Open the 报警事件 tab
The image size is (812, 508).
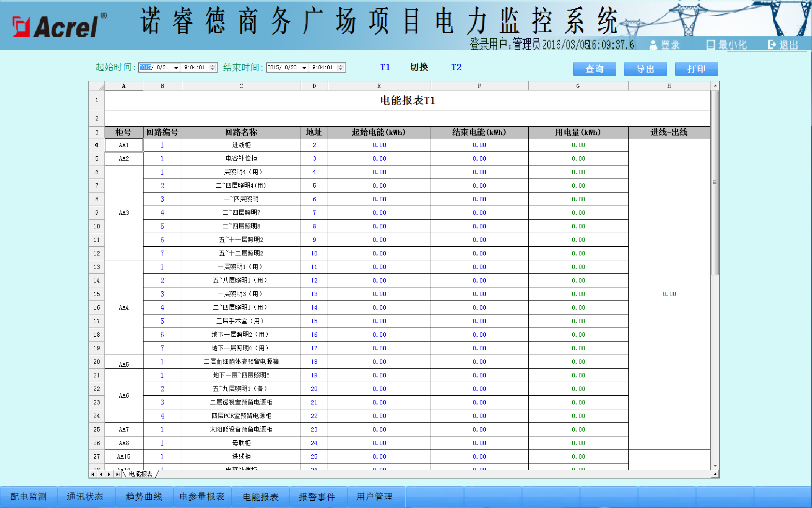[x=317, y=497]
